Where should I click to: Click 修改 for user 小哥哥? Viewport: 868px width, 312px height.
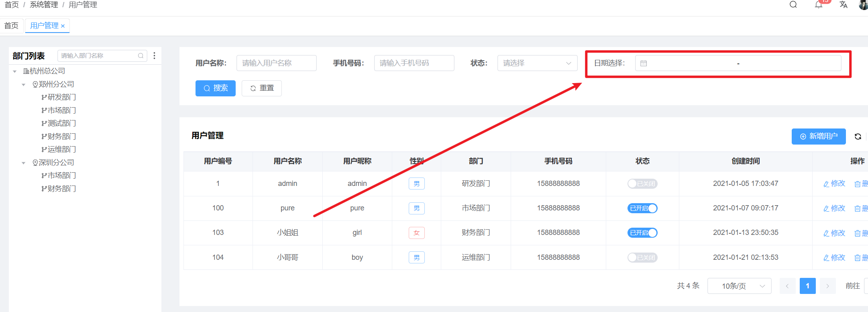coord(834,258)
